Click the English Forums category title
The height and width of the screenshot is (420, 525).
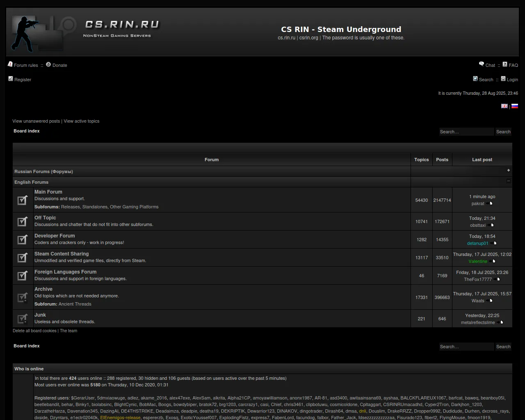tap(31, 182)
